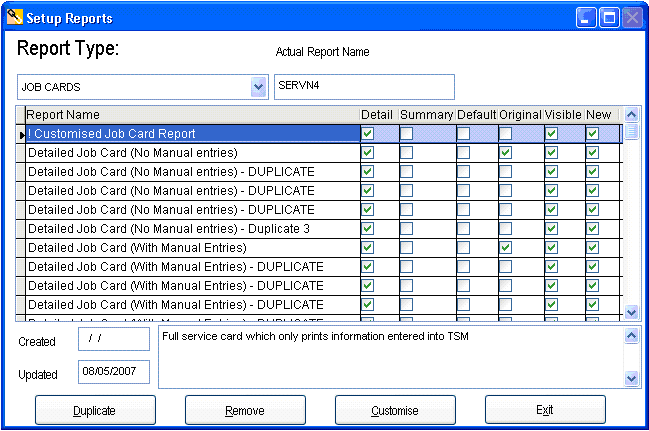Toggle Detail checkbox for Customised Job Card Report
Screen dimensions: 649x431
[367, 133]
